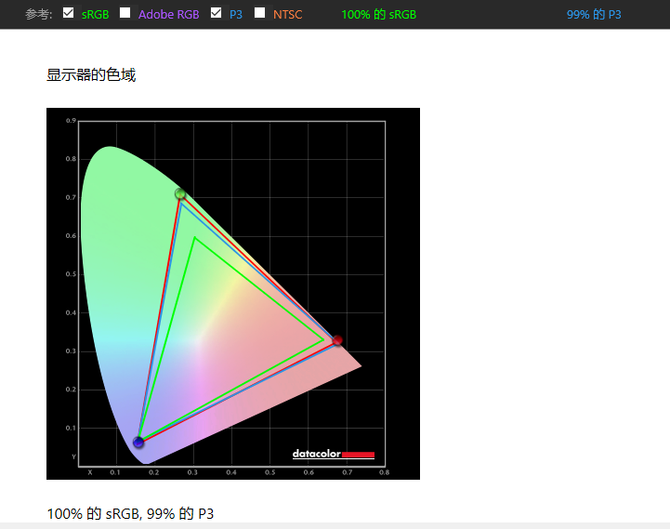This screenshot has width=670, height=529.
Task: Click the right vertex of green sRGB triangle
Action: point(323,340)
